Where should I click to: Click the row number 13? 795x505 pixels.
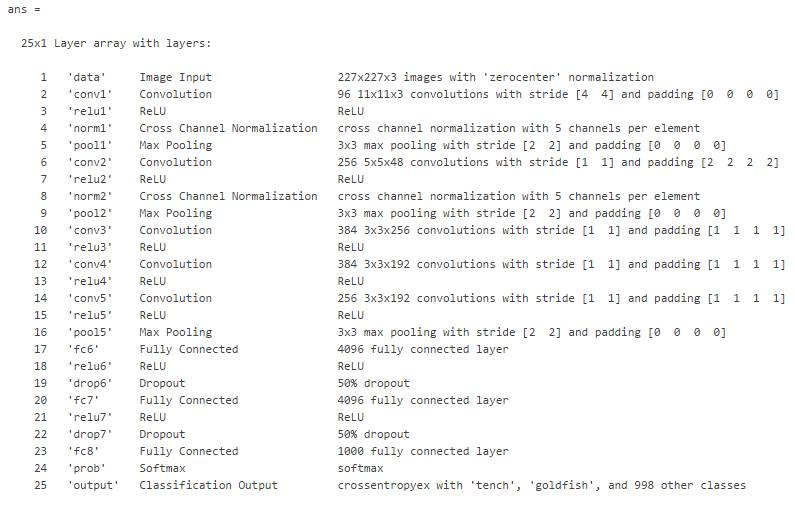tap(41, 281)
